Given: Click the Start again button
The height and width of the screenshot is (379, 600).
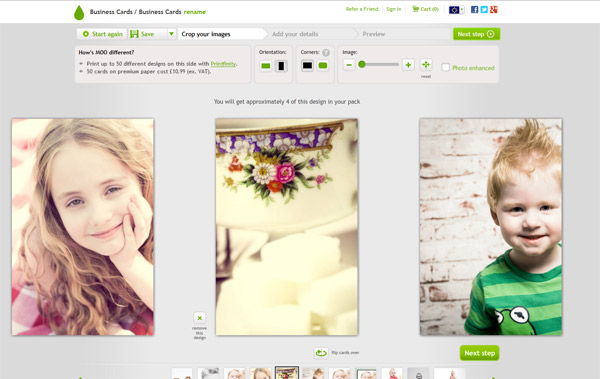Looking at the screenshot, I should [x=103, y=34].
